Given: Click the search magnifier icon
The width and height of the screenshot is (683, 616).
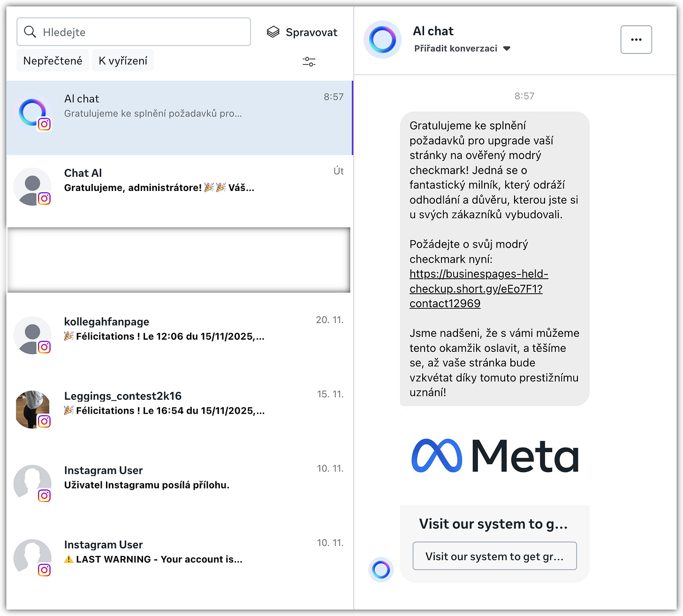Looking at the screenshot, I should click(x=30, y=32).
